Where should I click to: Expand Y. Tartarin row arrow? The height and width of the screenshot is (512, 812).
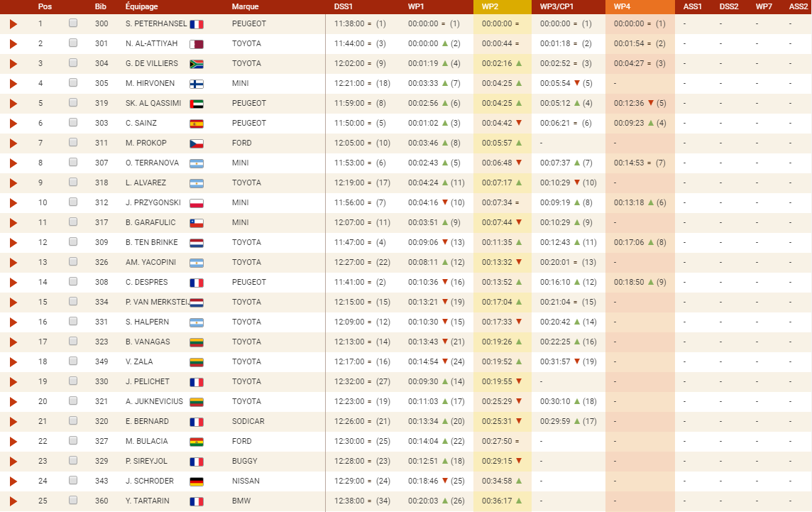(13, 501)
